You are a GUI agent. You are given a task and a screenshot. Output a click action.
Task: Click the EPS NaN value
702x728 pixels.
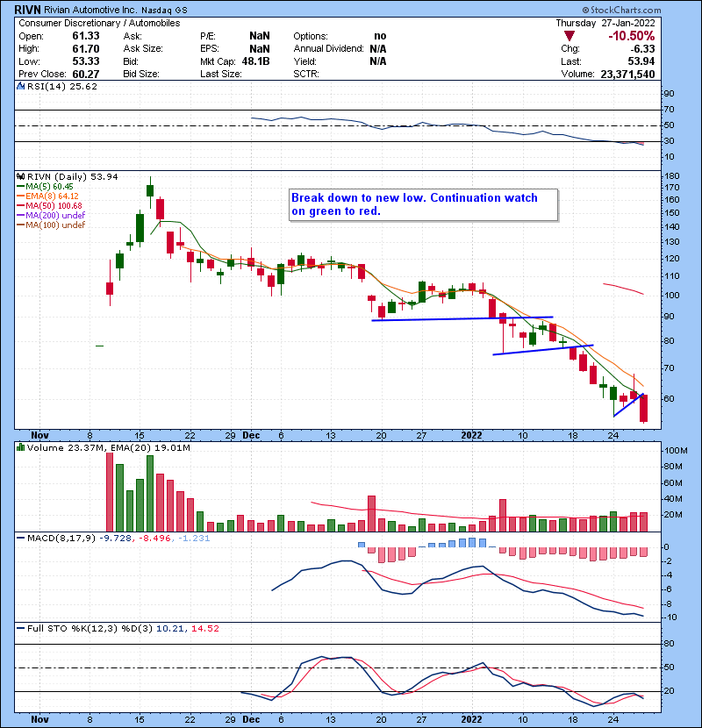(x=259, y=49)
